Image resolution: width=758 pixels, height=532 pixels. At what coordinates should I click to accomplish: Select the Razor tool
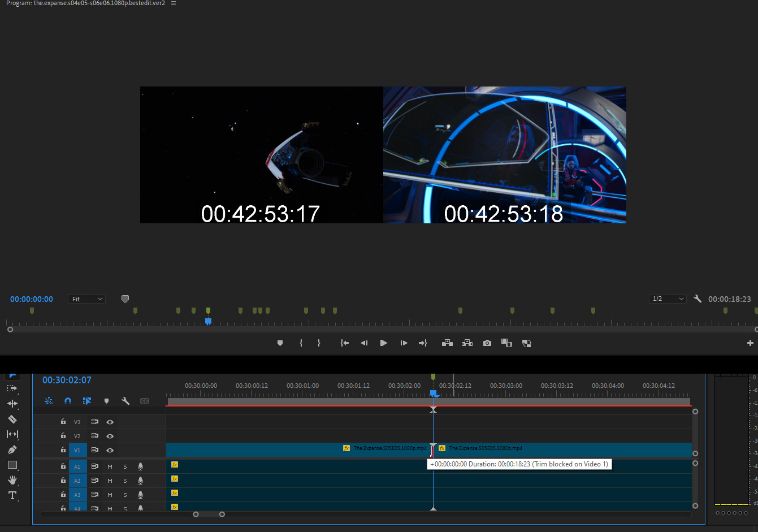tap(12, 419)
